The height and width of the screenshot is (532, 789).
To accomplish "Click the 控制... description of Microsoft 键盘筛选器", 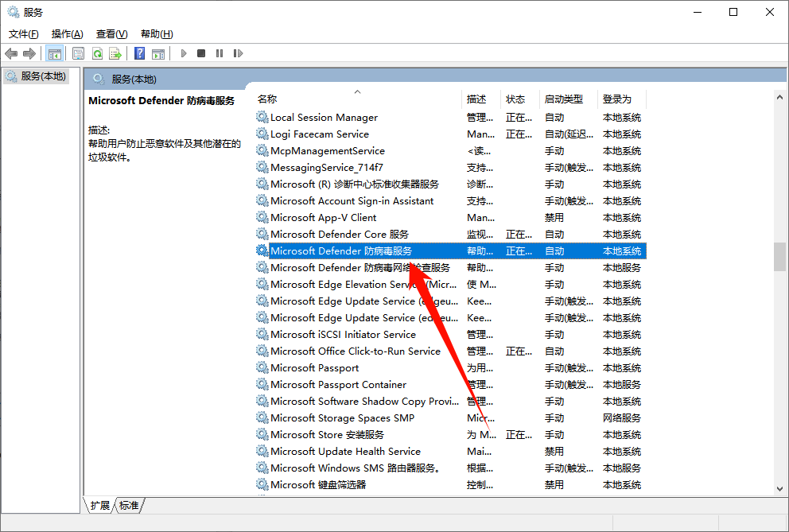I will (480, 485).
